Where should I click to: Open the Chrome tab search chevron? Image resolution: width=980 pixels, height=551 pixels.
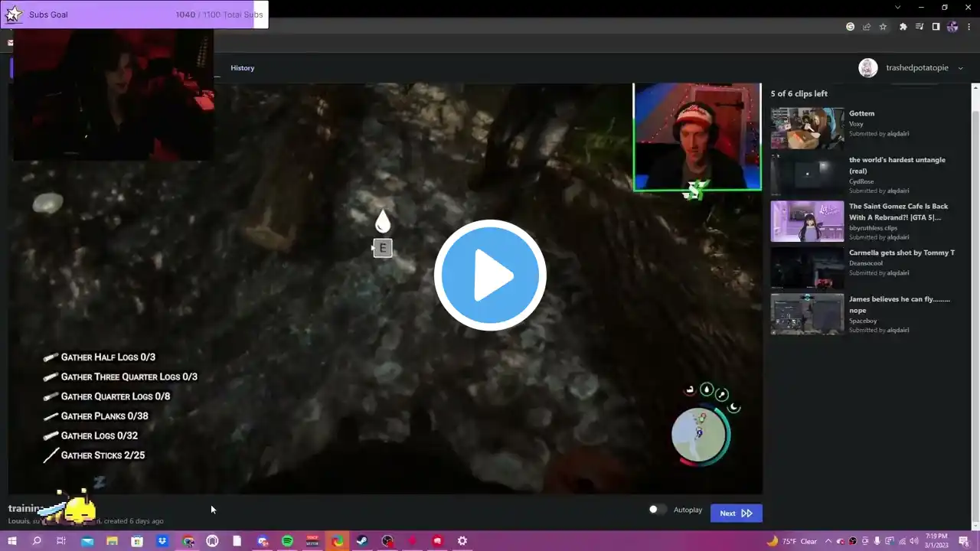(x=897, y=8)
